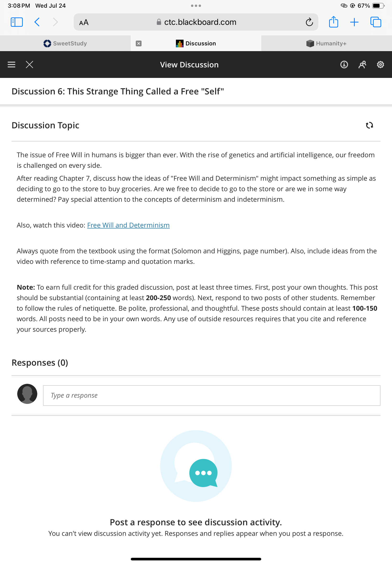Open the Free Will and Determinism link
This screenshot has width=392, height=564.
128,225
